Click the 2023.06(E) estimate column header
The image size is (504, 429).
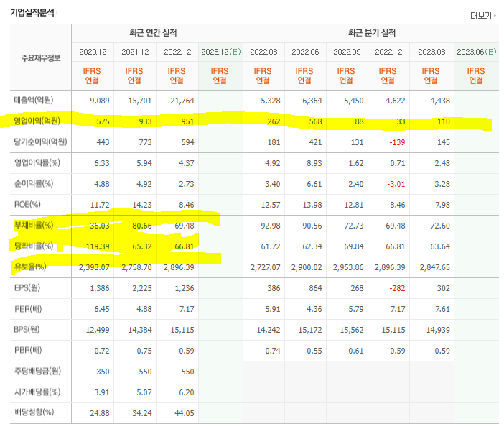476,52
